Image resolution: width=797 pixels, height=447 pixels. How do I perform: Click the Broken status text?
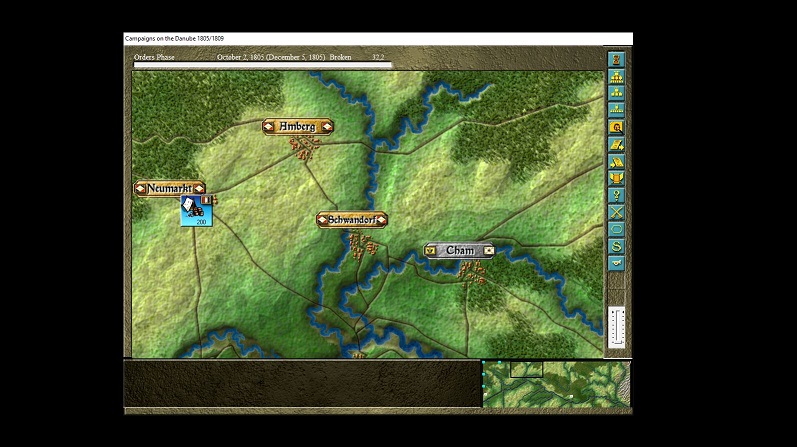point(341,57)
